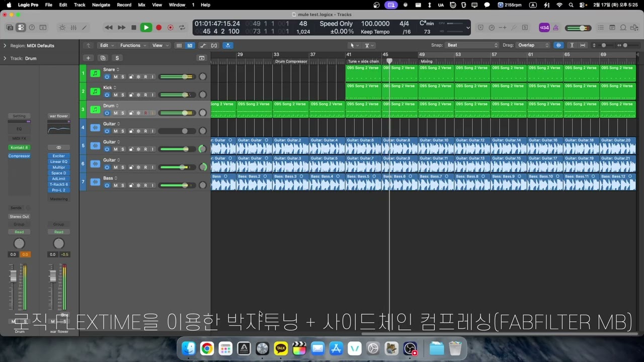Viewport: 644px width, 362px height.
Task: Click the Mixing marker in ruler
Action: [x=427, y=61]
